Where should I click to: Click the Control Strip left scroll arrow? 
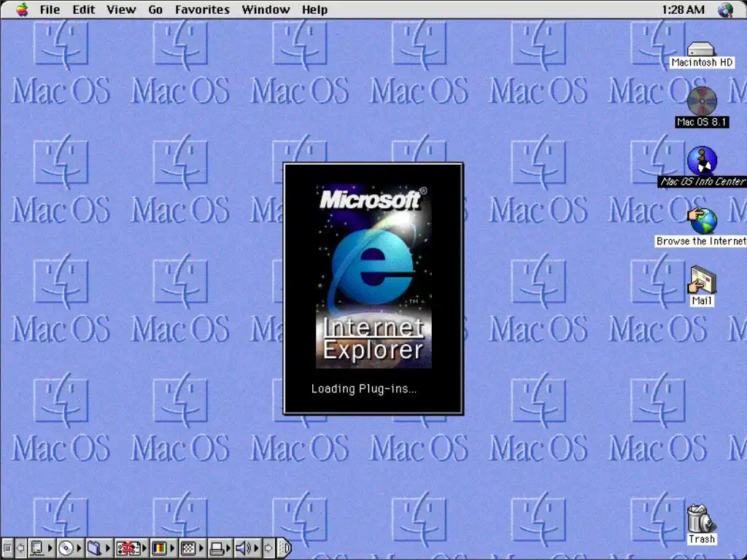pos(20,548)
